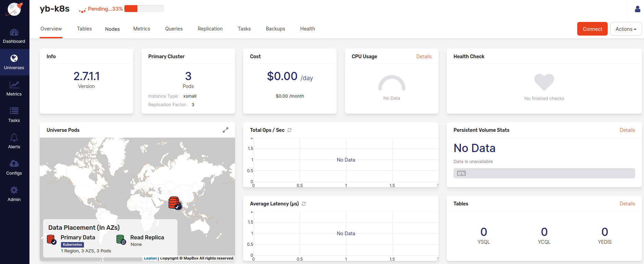This screenshot has width=644, height=264.
Task: Refresh the Average Latency chart
Action: (x=304, y=204)
